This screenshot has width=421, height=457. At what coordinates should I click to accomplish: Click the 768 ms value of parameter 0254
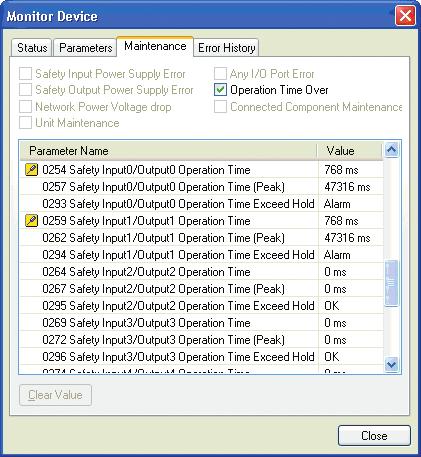(x=341, y=170)
